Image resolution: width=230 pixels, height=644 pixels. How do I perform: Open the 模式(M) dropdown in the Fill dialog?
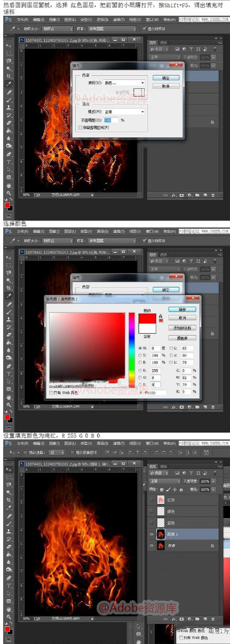(x=123, y=112)
